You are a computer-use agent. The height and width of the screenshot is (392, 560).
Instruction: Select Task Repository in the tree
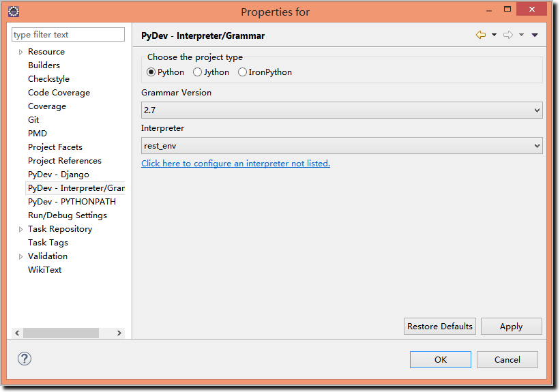(x=60, y=229)
